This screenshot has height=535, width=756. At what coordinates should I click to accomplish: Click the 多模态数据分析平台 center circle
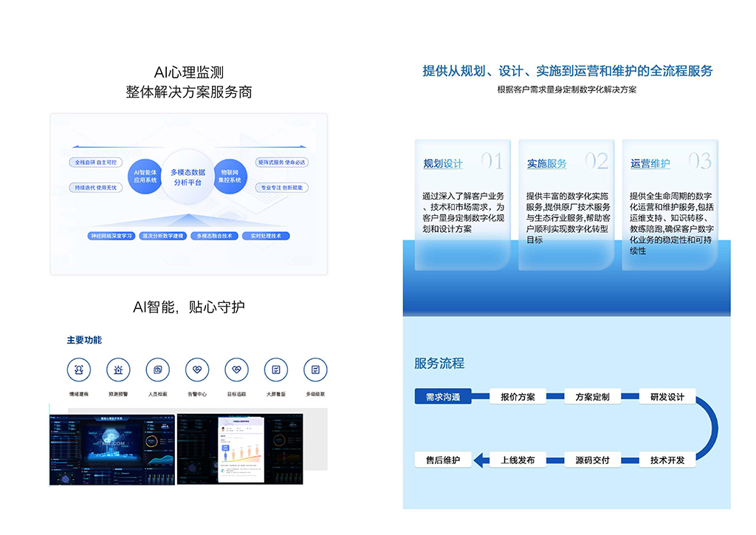[x=188, y=177]
